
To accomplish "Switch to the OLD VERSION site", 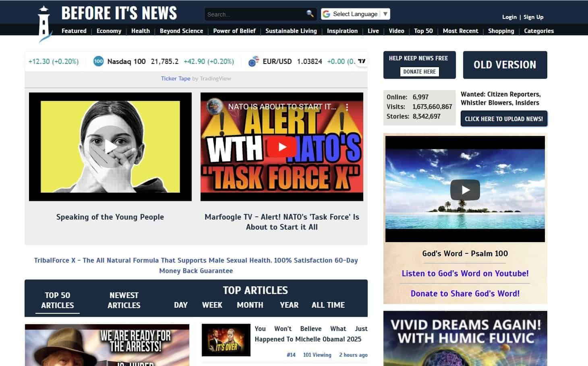I will (505, 65).
